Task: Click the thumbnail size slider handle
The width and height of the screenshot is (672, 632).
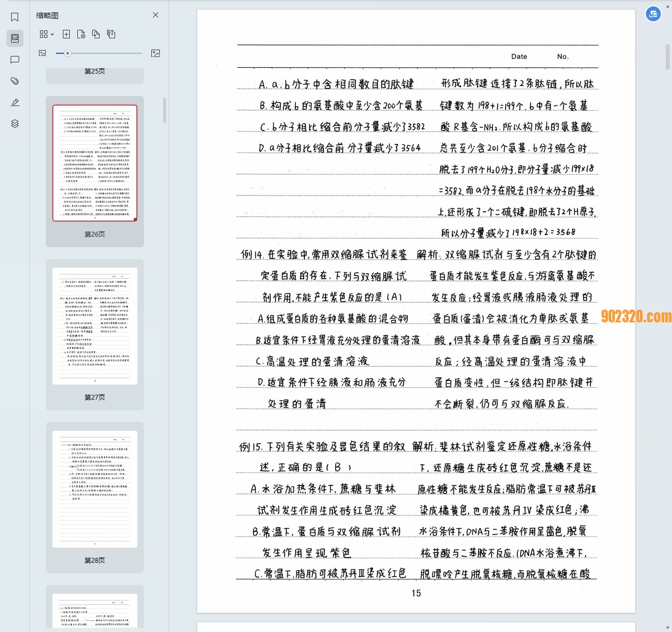Action: point(68,53)
